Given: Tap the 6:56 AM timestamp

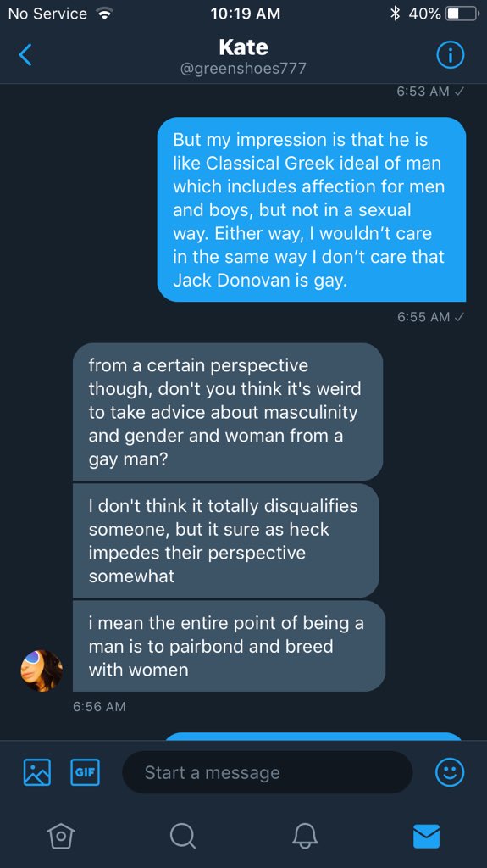Looking at the screenshot, I should click(x=99, y=706).
